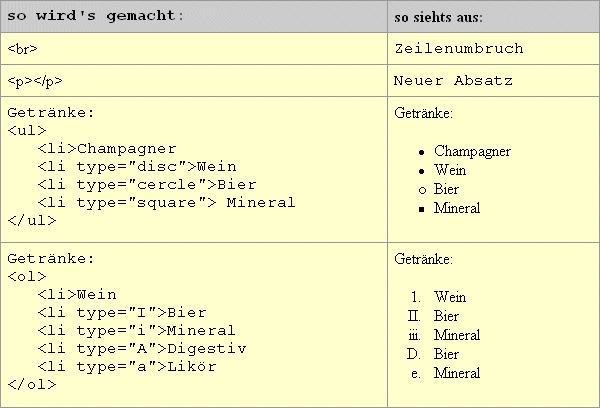Click the filled bullet next to Wein
Screen dimensions: 600x408
point(422,171)
